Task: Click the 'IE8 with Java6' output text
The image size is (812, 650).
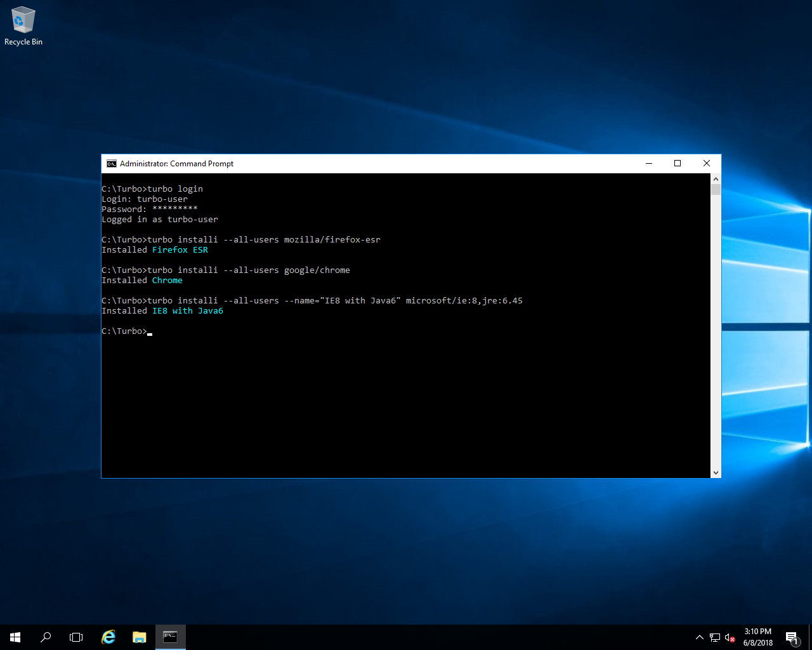Action: [187, 310]
